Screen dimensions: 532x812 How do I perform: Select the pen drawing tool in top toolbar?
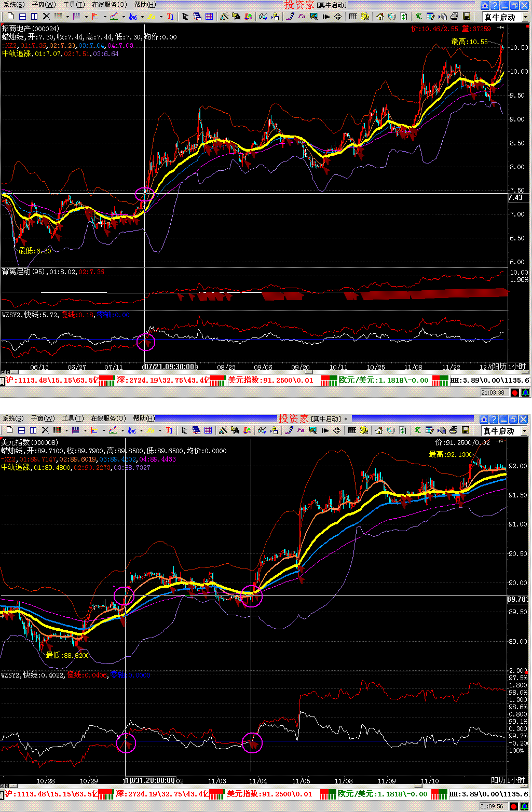tap(290, 17)
